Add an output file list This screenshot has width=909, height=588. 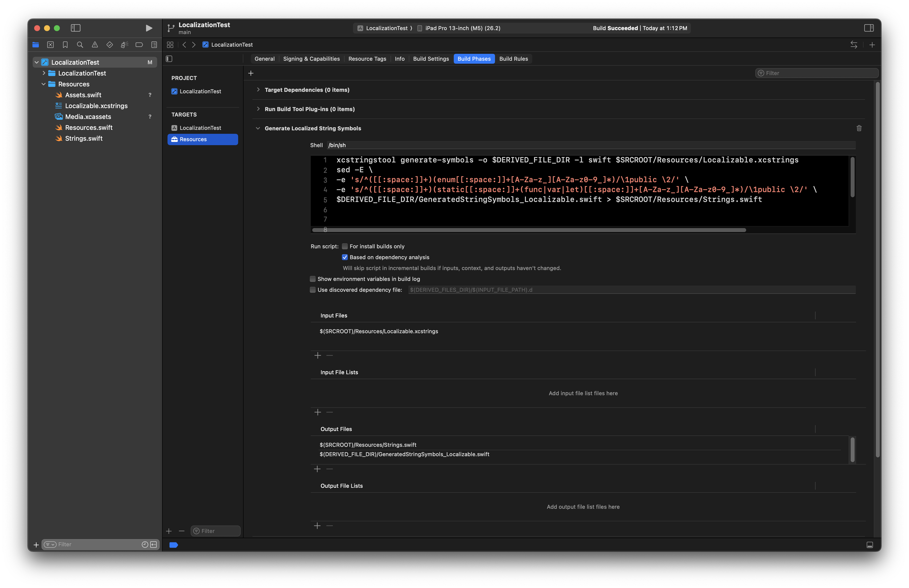317,526
